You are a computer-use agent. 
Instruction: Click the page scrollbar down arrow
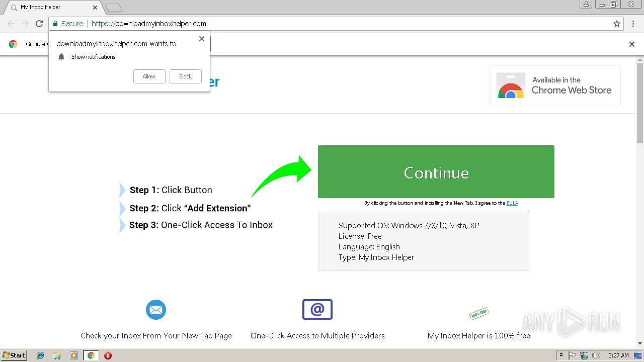[640, 344]
